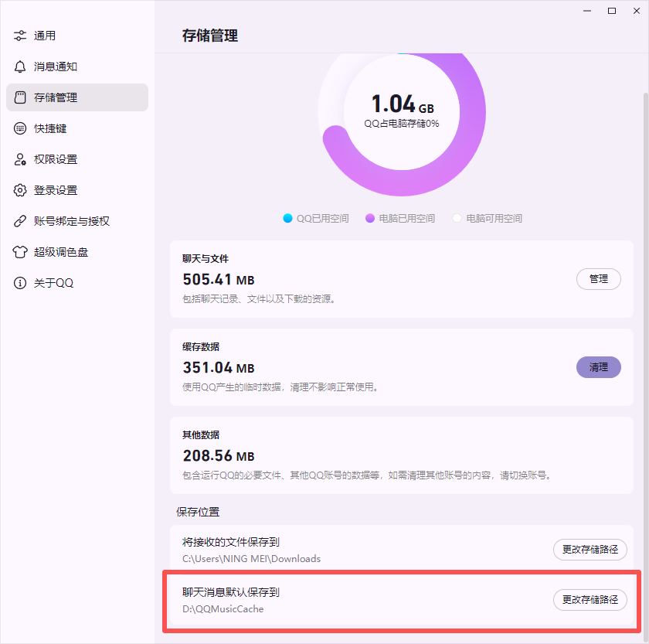Open 管理 for 聊天与文件
The image size is (649, 644).
coord(599,279)
